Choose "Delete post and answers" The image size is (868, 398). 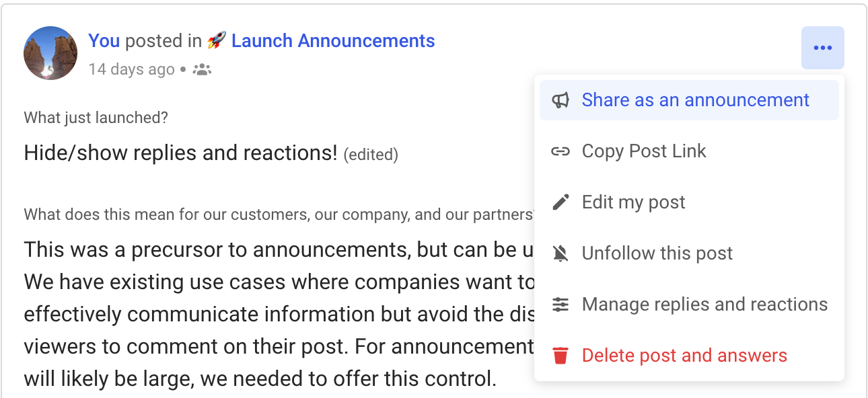(684, 355)
